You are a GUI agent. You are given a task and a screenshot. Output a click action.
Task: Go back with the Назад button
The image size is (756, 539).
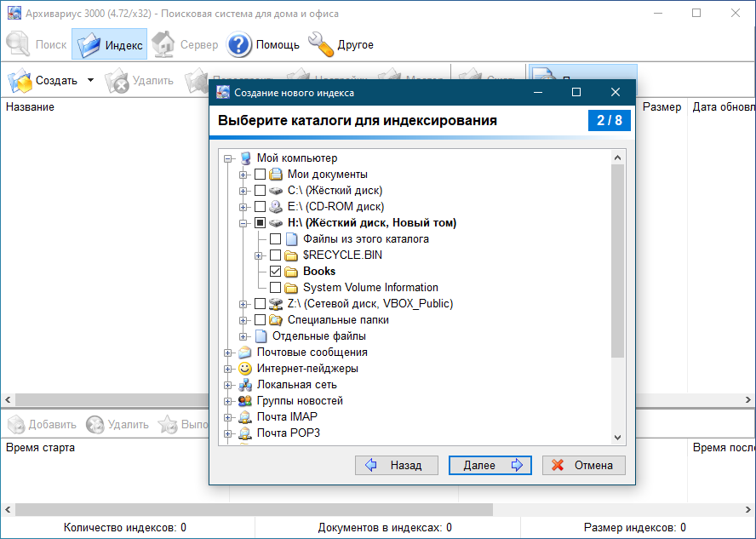coord(397,465)
